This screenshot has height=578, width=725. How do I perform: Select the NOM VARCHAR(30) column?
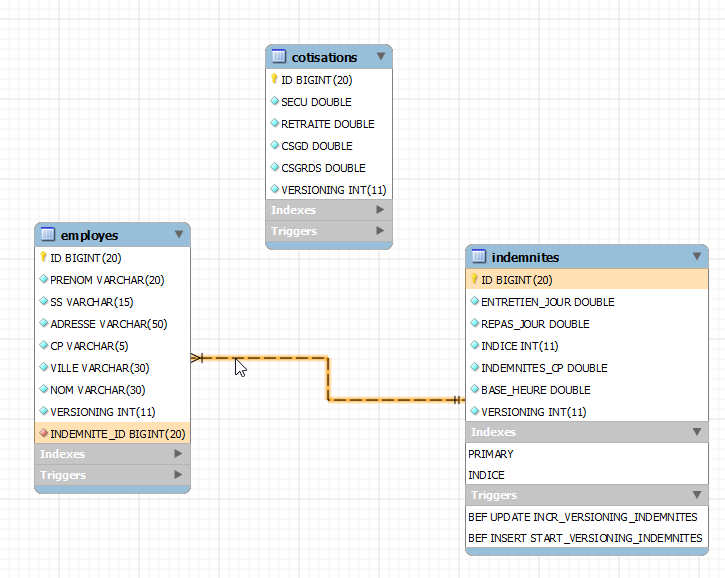(x=98, y=390)
